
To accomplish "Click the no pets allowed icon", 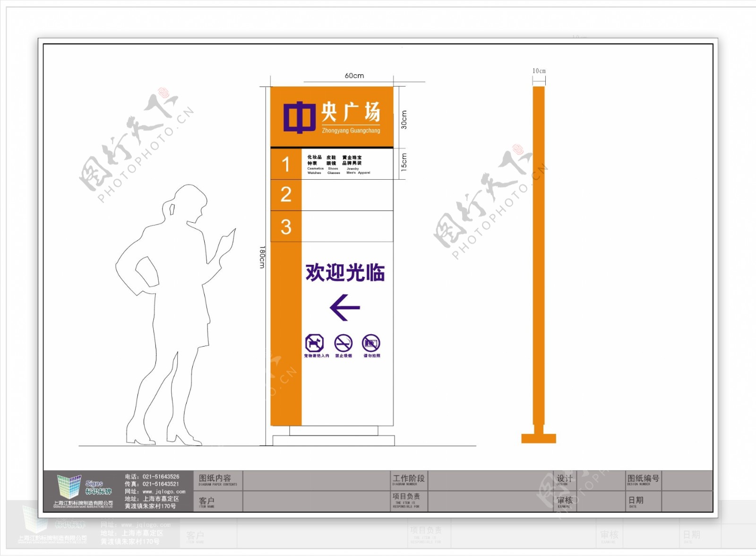I will tap(314, 343).
